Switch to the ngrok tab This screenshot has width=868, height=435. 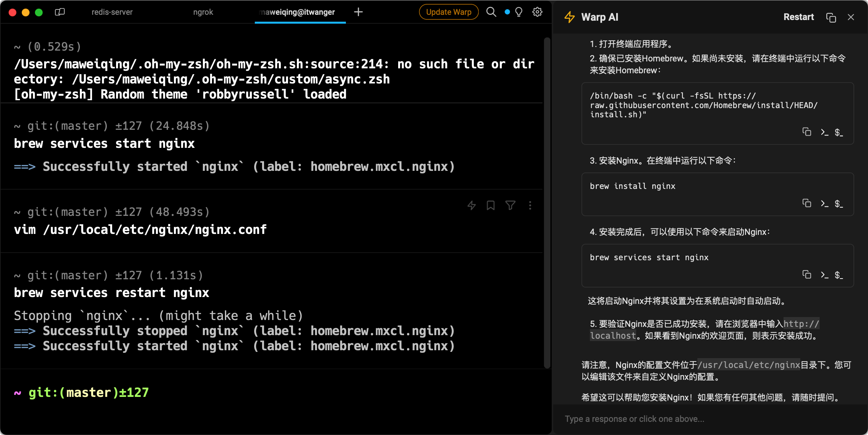[x=203, y=12]
